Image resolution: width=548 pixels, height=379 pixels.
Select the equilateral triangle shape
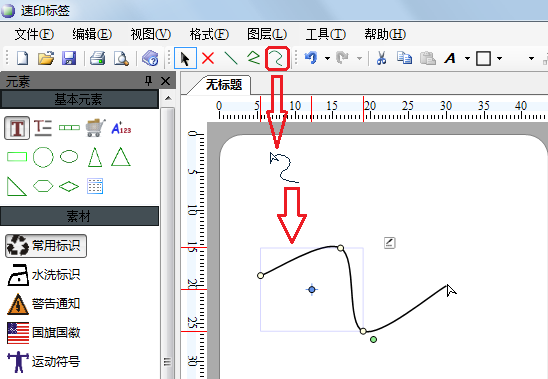point(121,157)
